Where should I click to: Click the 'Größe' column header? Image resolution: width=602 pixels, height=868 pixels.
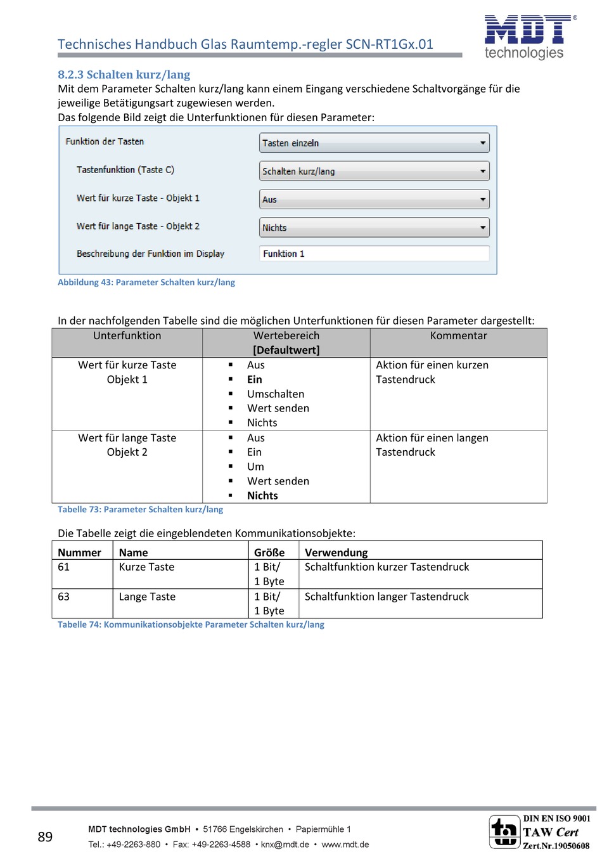coord(269,553)
